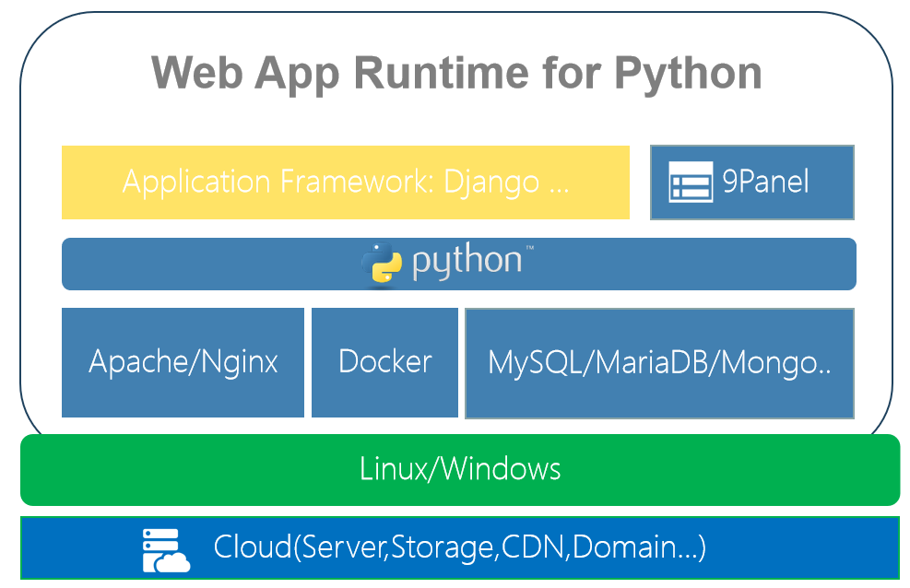
Task: Click the 9Panel text label
Action: point(765,182)
